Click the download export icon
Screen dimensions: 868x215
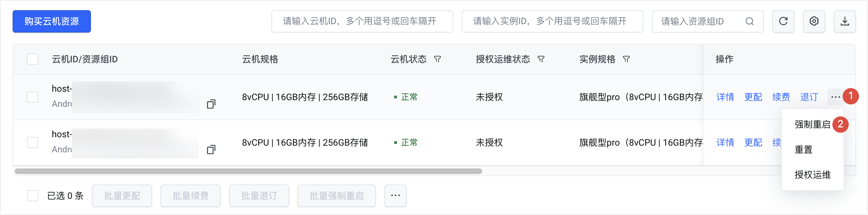[x=845, y=21]
